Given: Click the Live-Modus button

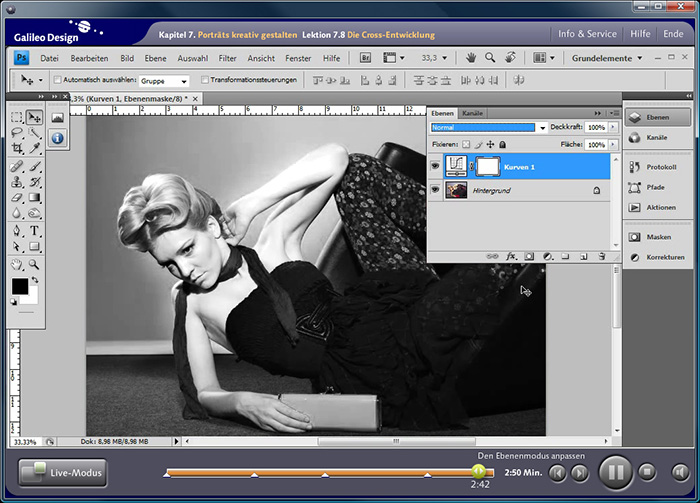Looking at the screenshot, I should (62, 471).
